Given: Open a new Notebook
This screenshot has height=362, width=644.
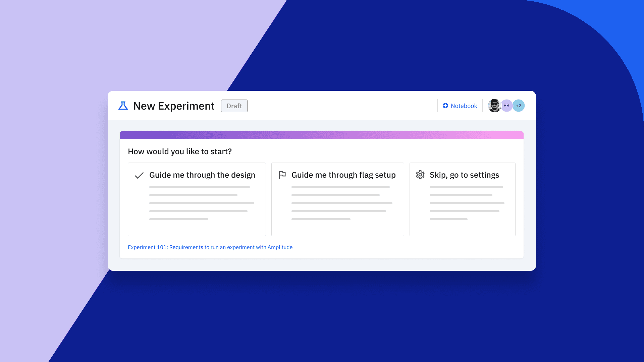Looking at the screenshot, I should click(460, 106).
